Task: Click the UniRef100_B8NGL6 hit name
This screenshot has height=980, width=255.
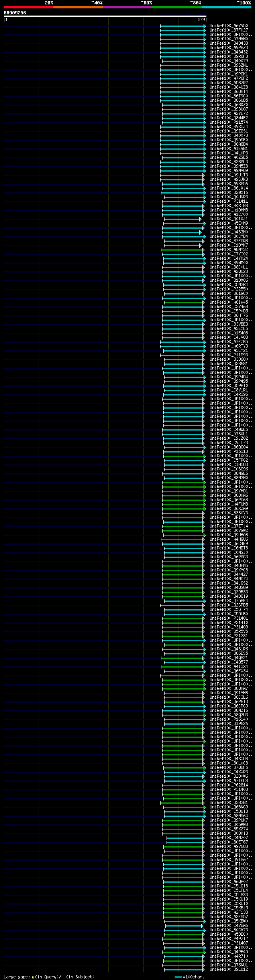Action: pos(229,474)
